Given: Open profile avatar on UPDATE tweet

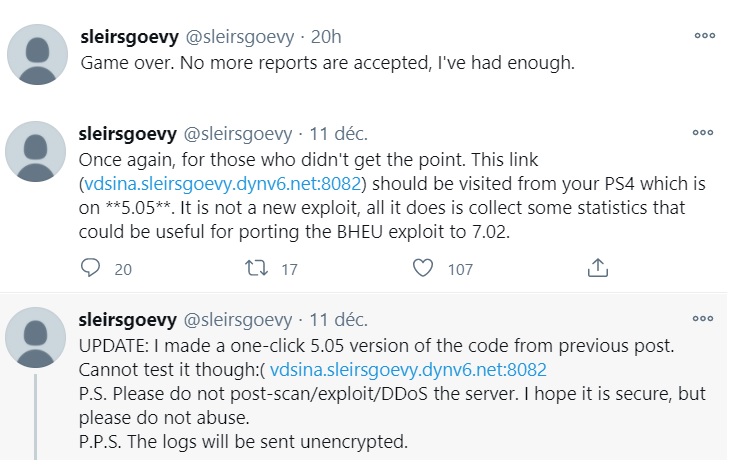Looking at the screenshot, I should click(x=35, y=337).
